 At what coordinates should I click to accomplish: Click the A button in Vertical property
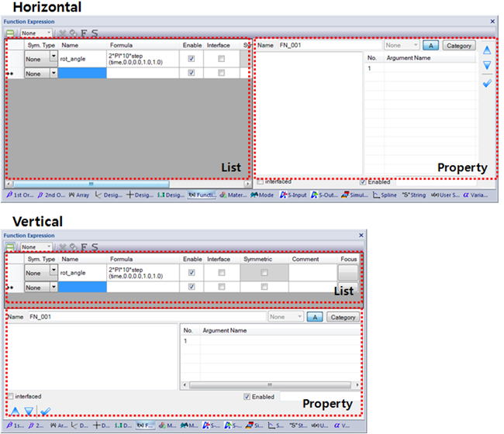(x=315, y=317)
